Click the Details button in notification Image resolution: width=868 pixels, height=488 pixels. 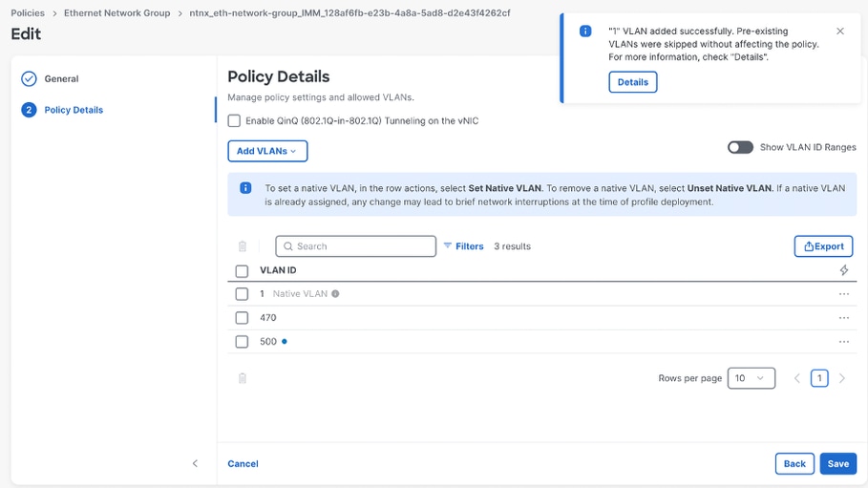(x=633, y=82)
